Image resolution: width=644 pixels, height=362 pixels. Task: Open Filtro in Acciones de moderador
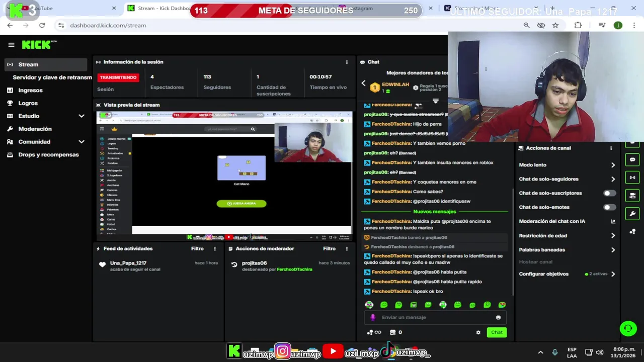tap(329, 248)
